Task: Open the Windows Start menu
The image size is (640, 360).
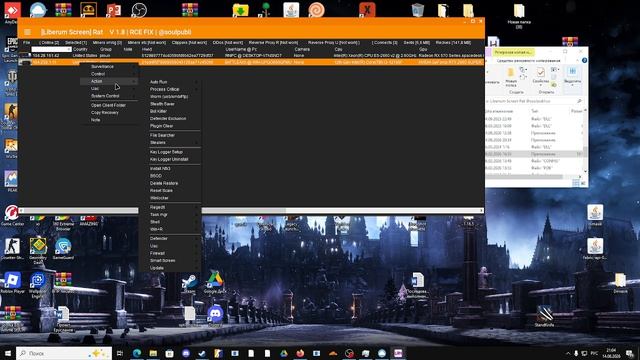Action: tap(7, 353)
